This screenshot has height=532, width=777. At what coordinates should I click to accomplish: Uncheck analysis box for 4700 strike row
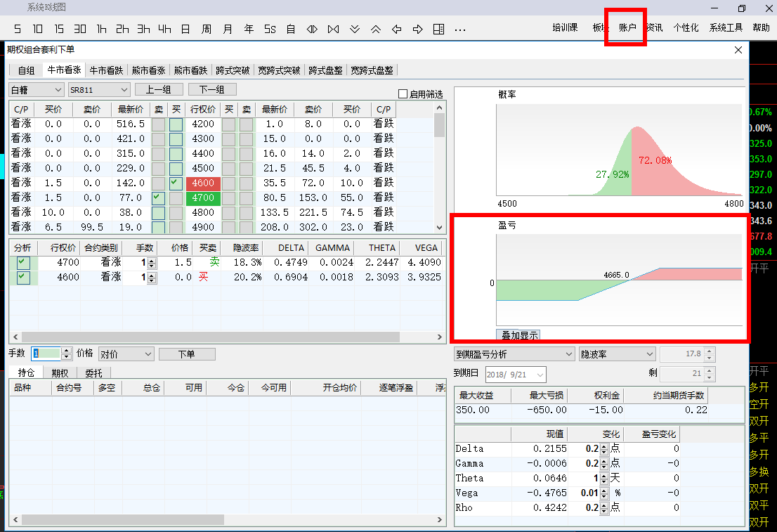pos(24,262)
